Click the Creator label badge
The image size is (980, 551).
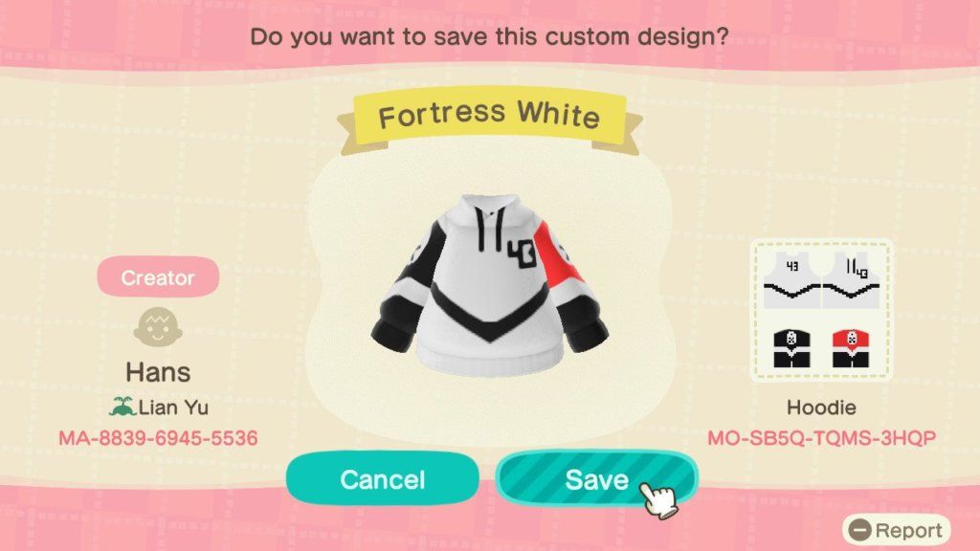tap(158, 276)
